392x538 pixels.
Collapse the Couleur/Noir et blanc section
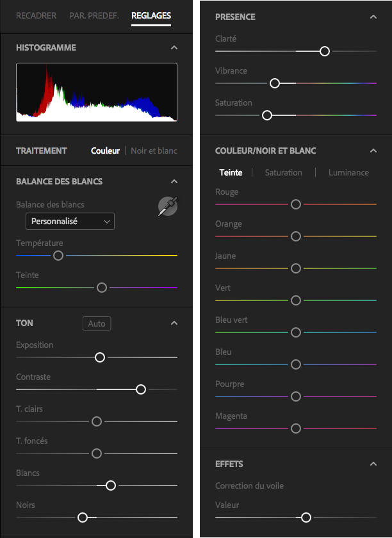click(373, 151)
